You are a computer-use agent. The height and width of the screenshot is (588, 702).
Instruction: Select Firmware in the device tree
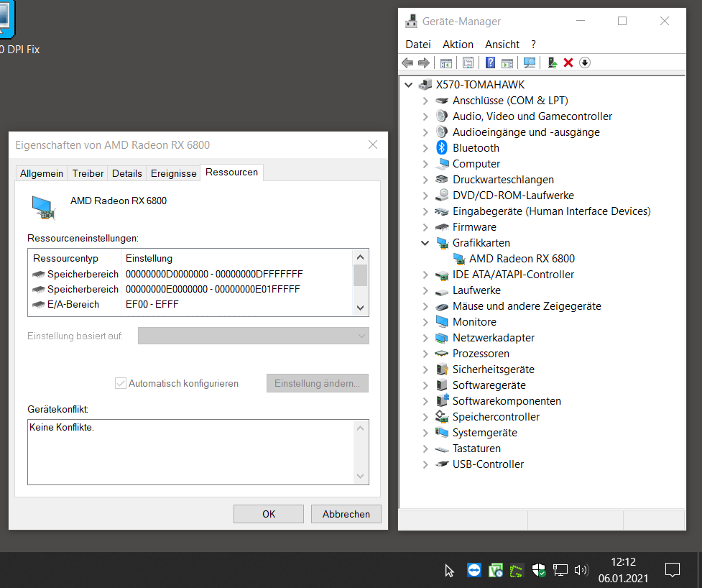(x=474, y=227)
